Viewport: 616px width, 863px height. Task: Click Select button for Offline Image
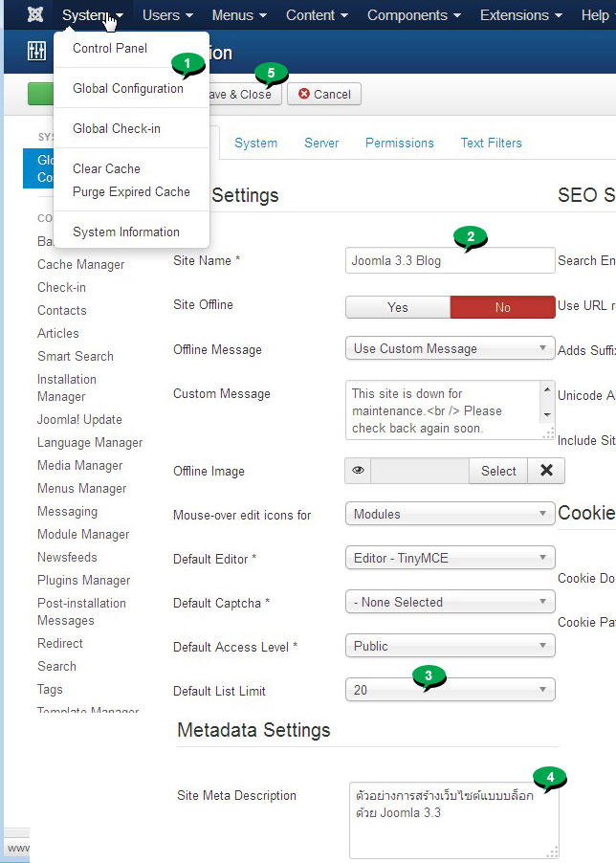pyautogui.click(x=498, y=471)
